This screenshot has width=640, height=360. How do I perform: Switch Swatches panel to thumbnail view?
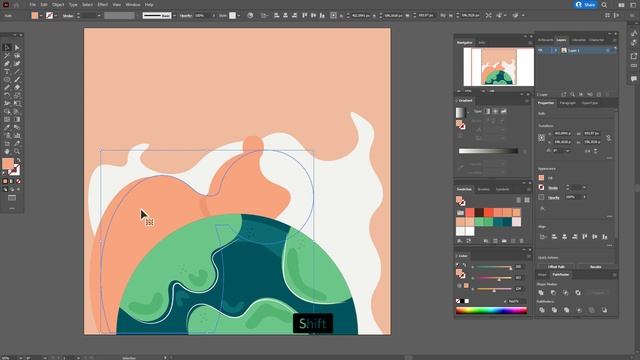point(527,200)
